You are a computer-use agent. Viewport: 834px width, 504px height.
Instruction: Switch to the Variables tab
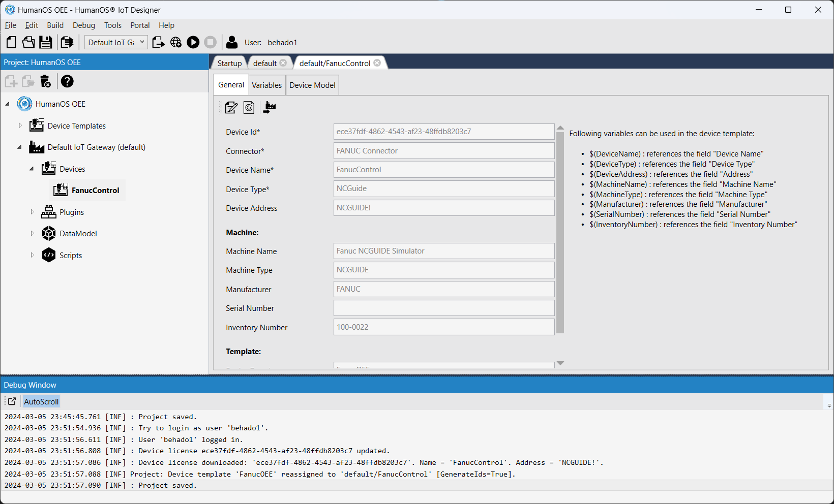267,85
